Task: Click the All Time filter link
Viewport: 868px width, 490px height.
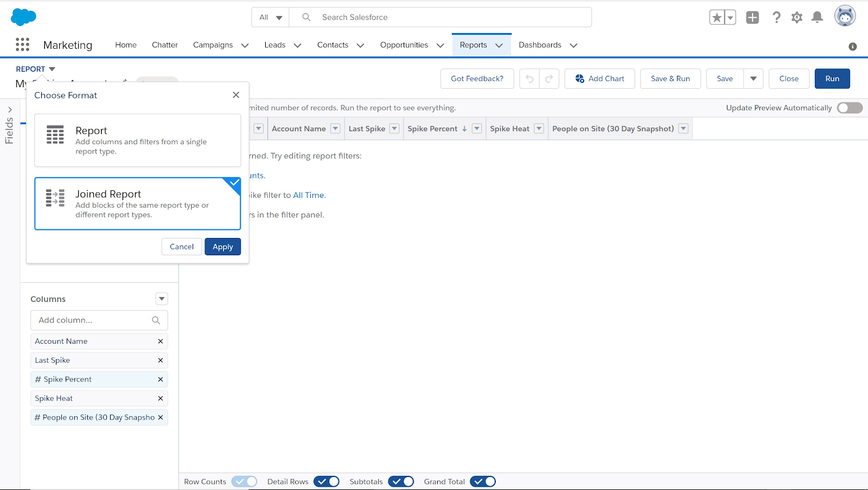Action: click(x=309, y=195)
